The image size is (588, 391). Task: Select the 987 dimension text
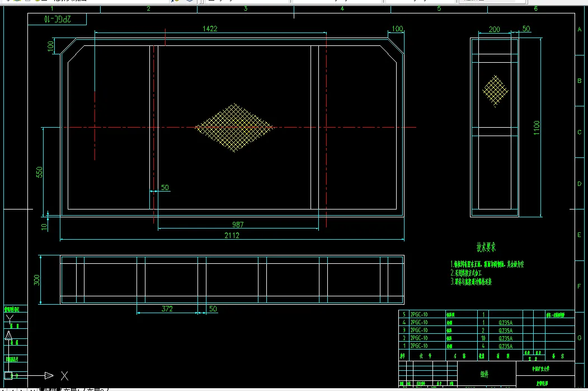click(x=238, y=225)
